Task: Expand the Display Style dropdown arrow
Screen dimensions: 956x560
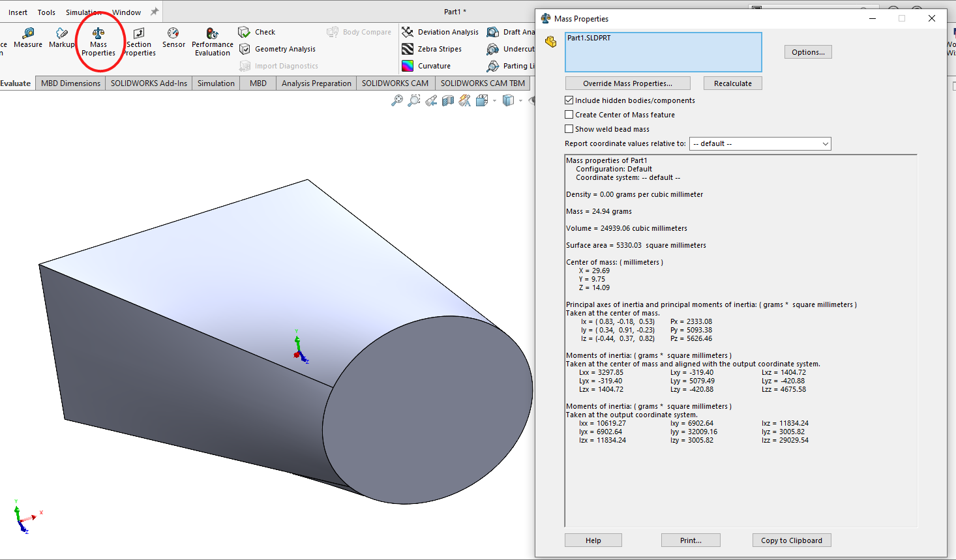Action: coord(520,101)
